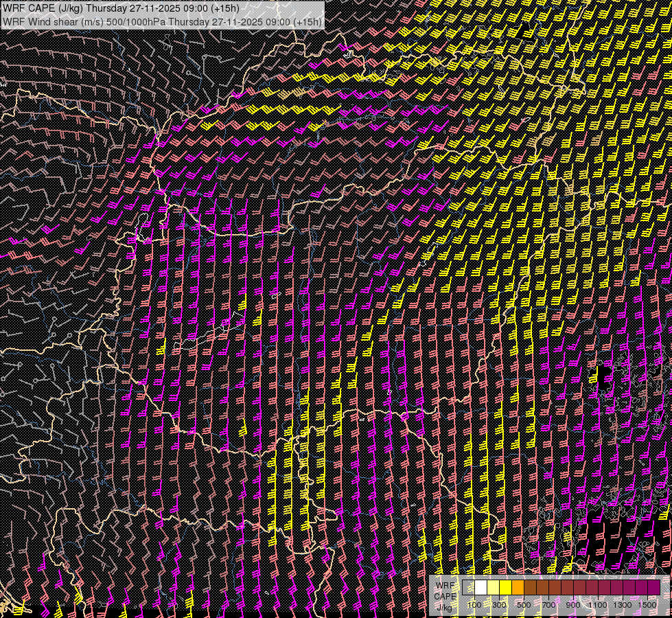Click the J/kg unit label in legend
This screenshot has height=618, width=672.
(444, 607)
